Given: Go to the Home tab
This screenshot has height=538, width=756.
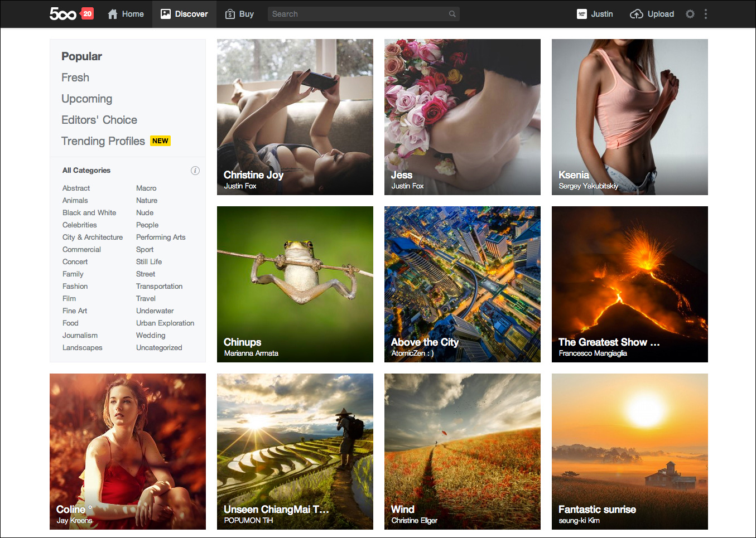Looking at the screenshot, I should pyautogui.click(x=126, y=14).
